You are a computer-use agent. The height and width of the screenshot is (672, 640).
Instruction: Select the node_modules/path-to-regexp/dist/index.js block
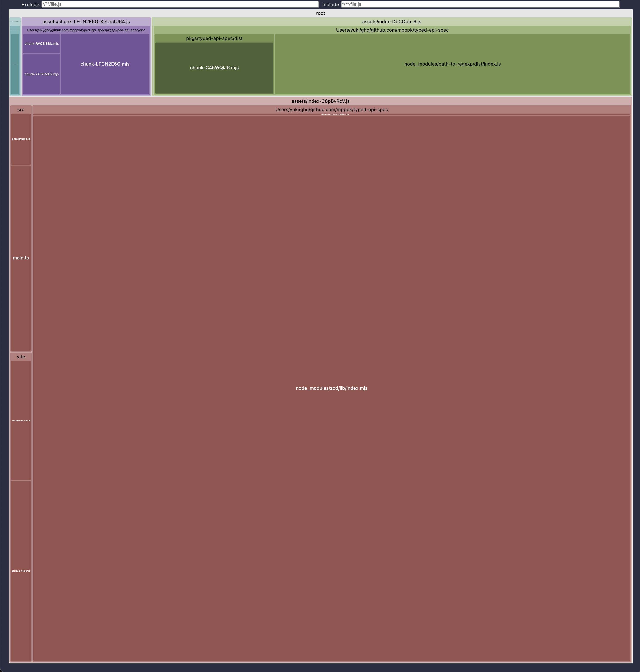click(452, 64)
